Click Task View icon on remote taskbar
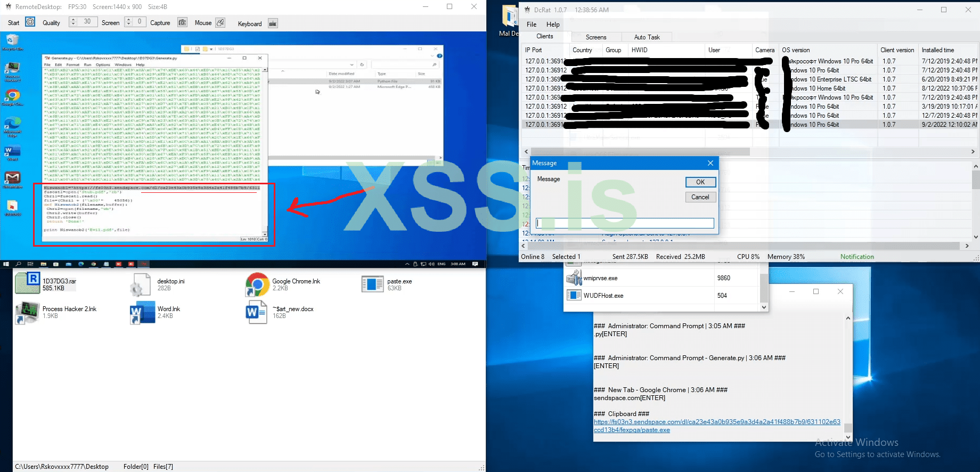The height and width of the screenshot is (472, 980). click(30, 264)
